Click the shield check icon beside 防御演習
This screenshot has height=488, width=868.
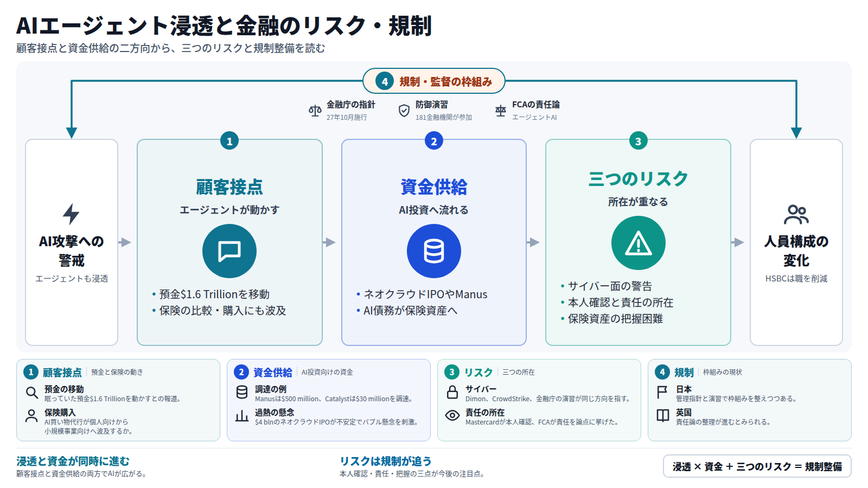tap(404, 111)
